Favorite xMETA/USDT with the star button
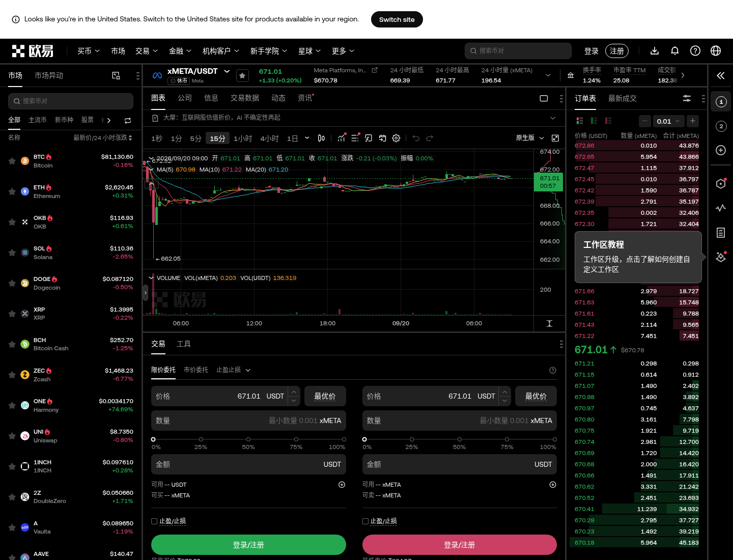The image size is (733, 560). pyautogui.click(x=242, y=75)
